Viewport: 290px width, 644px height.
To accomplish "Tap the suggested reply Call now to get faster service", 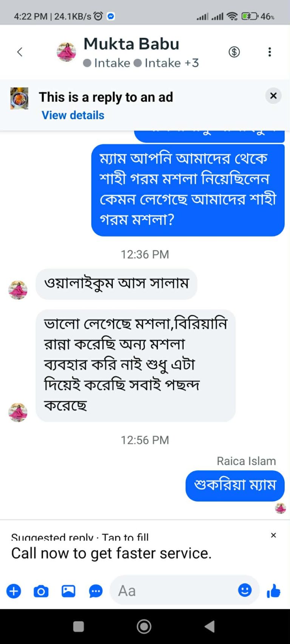I will 112,553.
